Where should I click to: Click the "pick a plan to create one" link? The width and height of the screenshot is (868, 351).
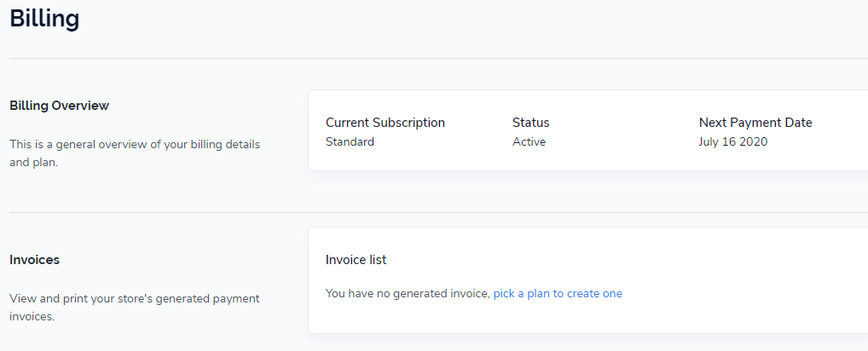(558, 294)
